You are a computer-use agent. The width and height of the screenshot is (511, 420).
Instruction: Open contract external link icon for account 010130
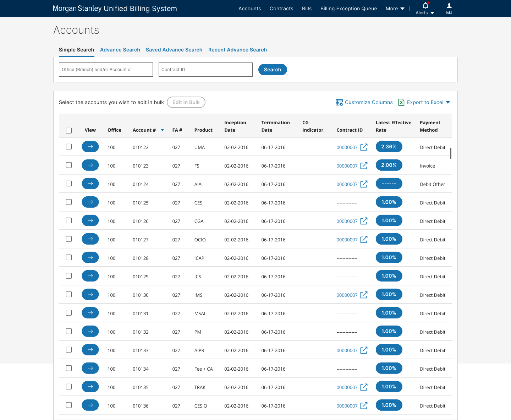click(x=364, y=295)
